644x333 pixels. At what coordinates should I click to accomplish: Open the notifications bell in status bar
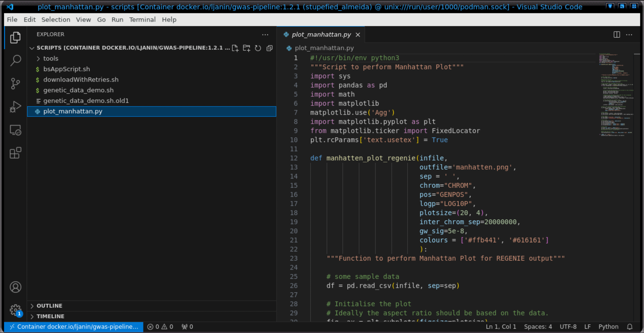[630, 327]
